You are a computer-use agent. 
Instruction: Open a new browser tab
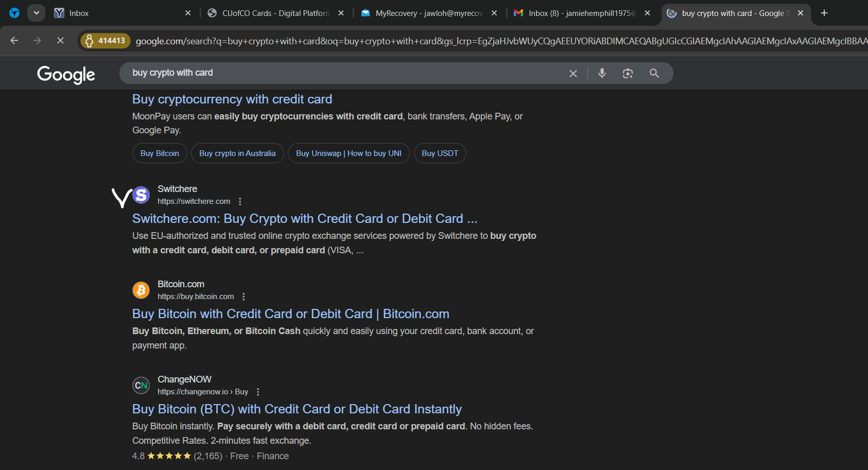pos(824,13)
